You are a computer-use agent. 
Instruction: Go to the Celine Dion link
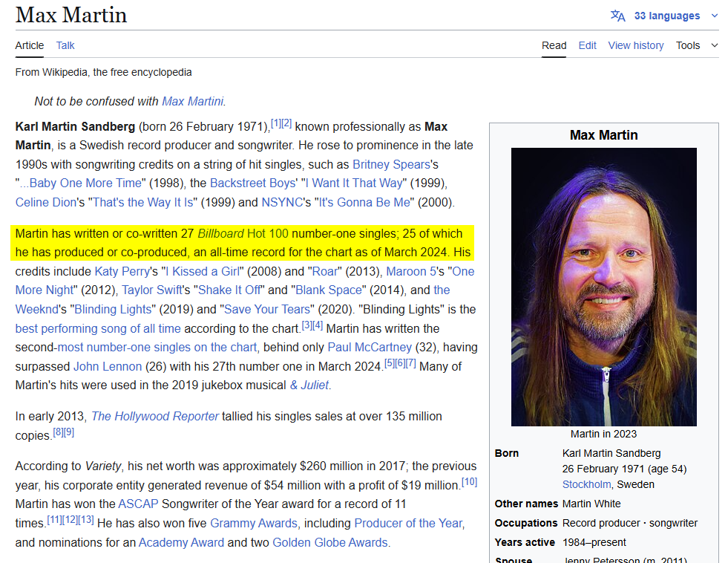coord(45,203)
